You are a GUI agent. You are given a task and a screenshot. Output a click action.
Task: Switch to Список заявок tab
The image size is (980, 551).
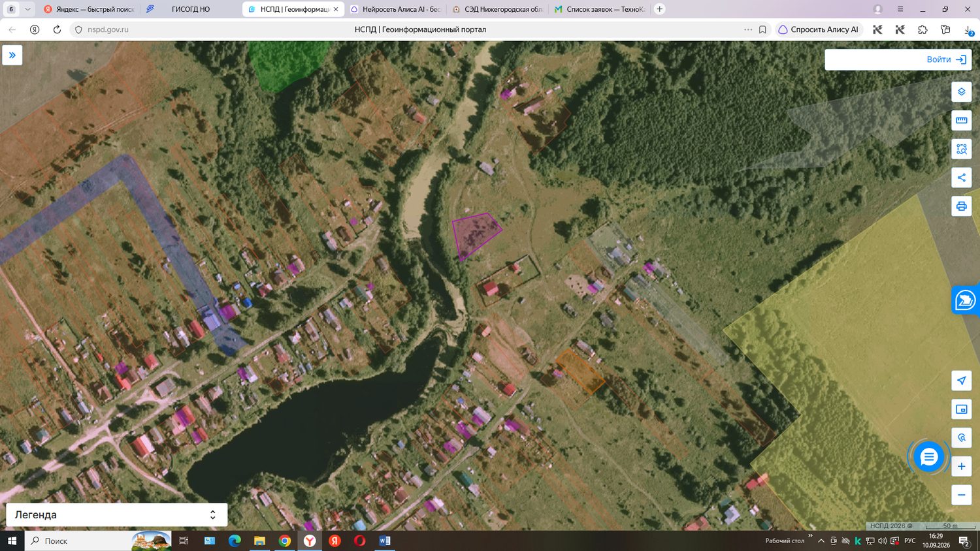598,9
